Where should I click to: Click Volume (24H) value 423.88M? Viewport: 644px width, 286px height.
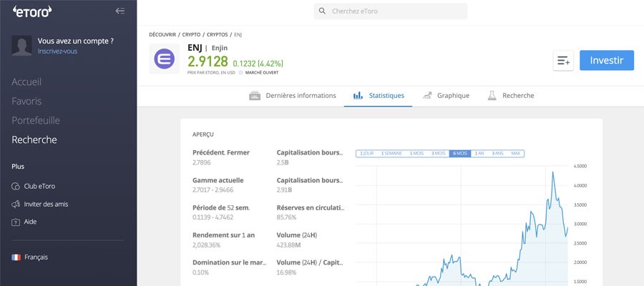click(x=289, y=245)
